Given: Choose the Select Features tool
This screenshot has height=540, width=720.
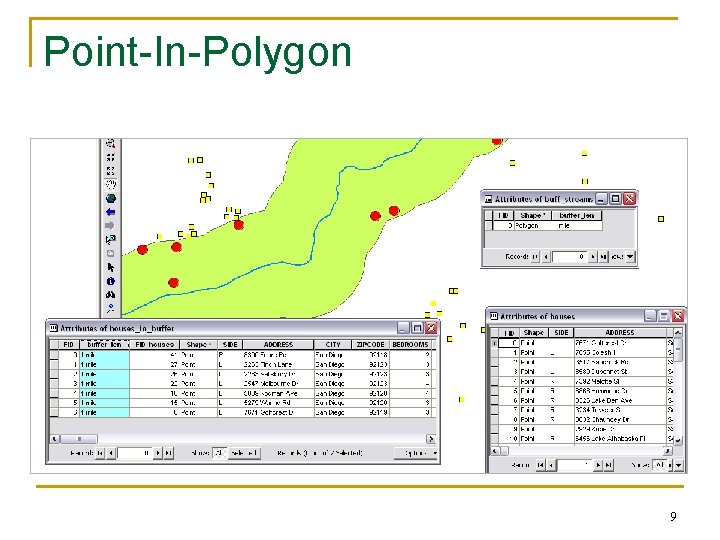Looking at the screenshot, I should 111,239.
